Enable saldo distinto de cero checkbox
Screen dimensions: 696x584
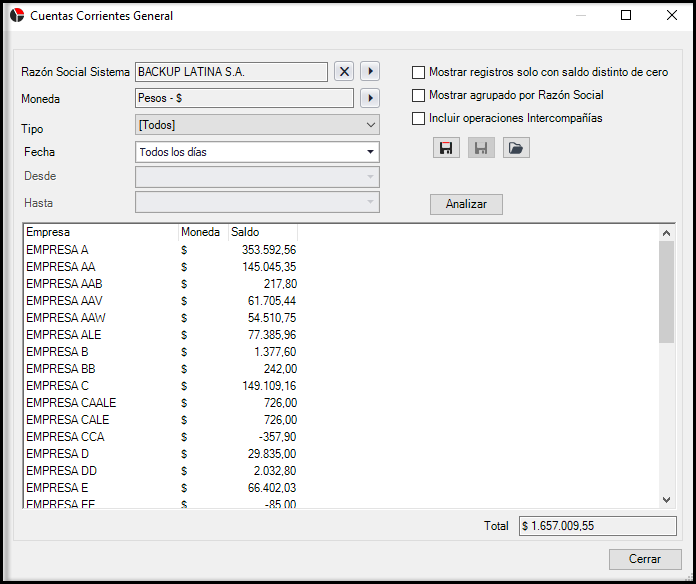[x=418, y=72]
